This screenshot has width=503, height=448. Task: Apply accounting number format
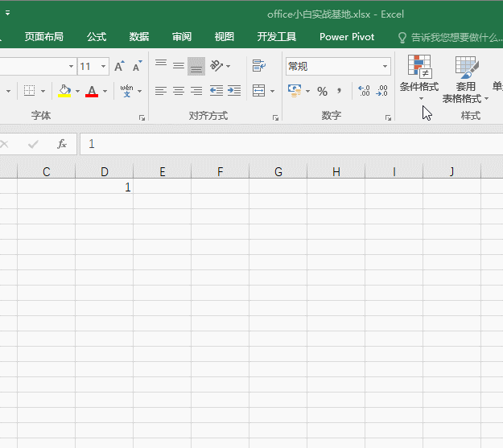[x=295, y=91]
